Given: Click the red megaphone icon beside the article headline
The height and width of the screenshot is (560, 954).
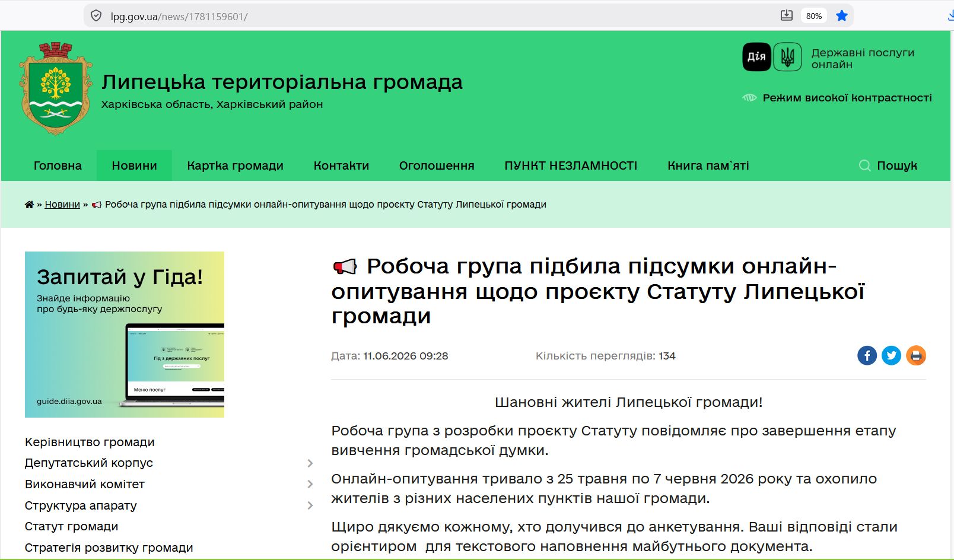Looking at the screenshot, I should [x=345, y=267].
